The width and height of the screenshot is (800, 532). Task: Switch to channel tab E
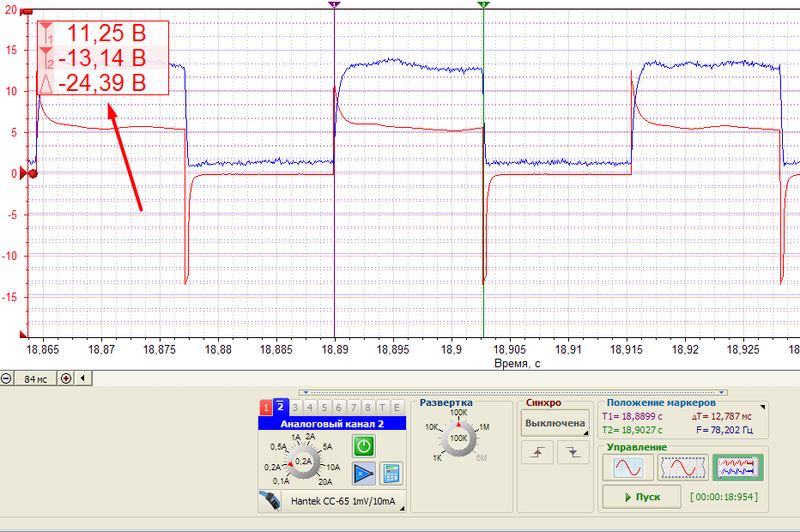coord(397,408)
